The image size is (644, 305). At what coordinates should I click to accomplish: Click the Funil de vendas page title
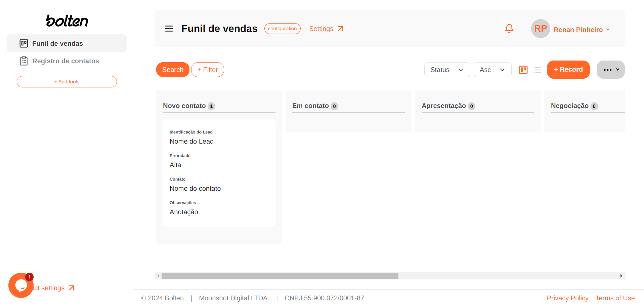point(219,29)
